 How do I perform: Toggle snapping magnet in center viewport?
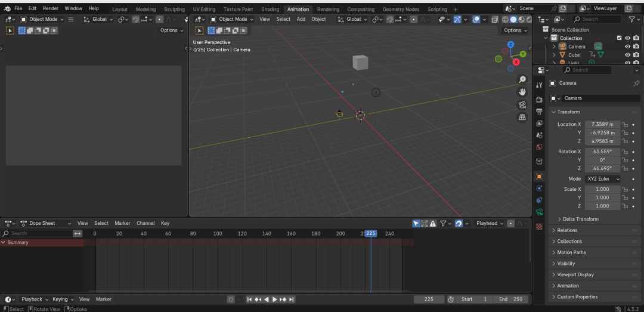[390, 19]
